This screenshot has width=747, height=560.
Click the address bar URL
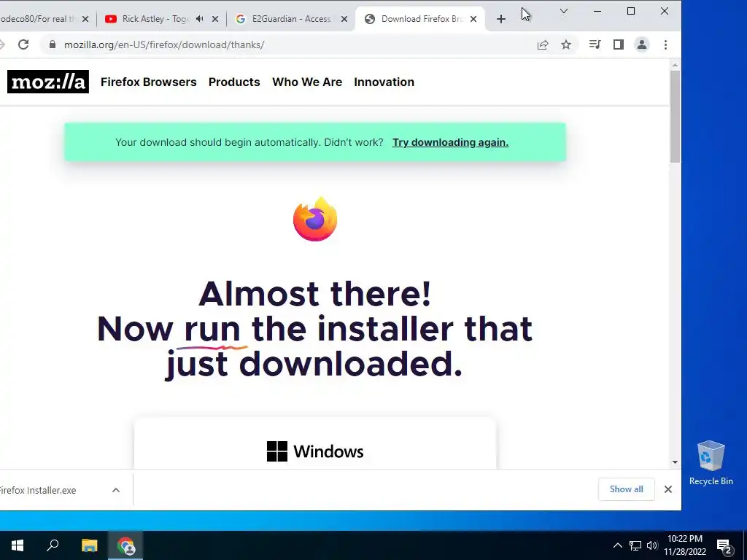point(164,44)
